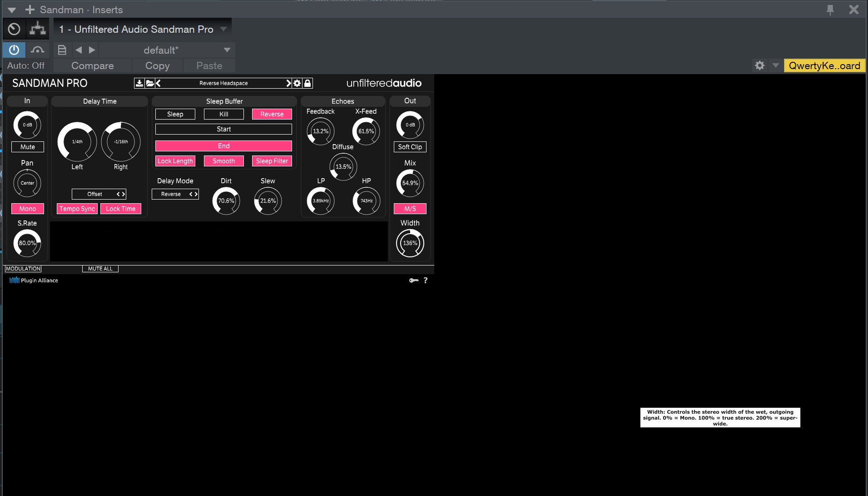
Task: Open the host gear settings icon
Action: (759, 65)
